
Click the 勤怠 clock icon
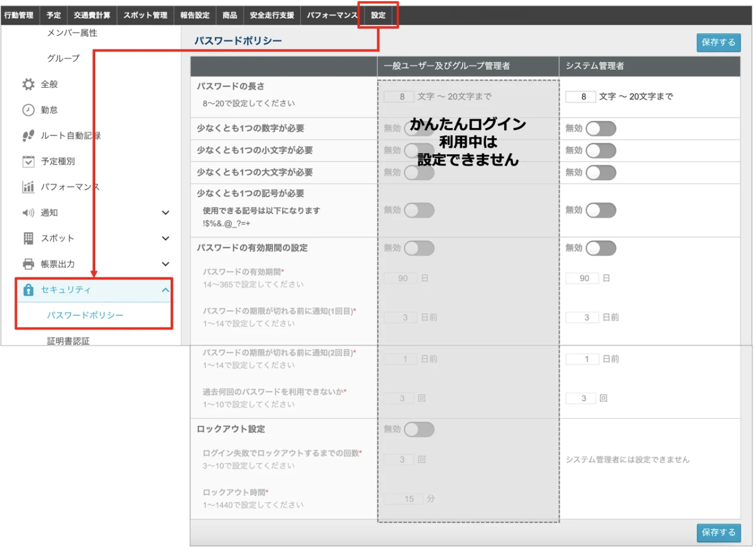[28, 110]
